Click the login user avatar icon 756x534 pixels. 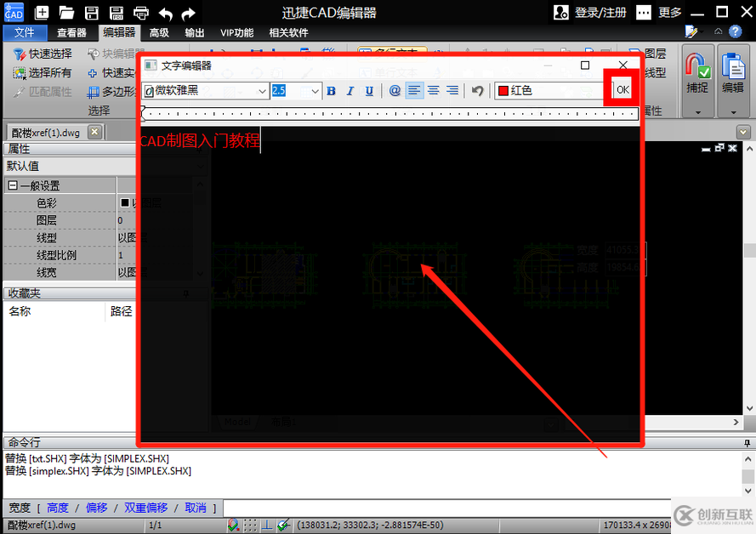pos(560,13)
